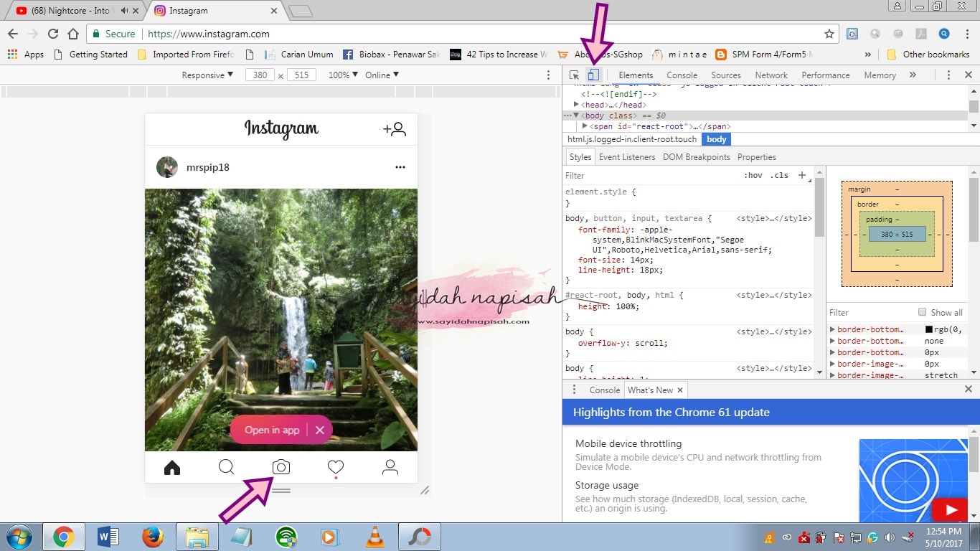The height and width of the screenshot is (551, 980).
Task: Open the Responsive device dropdown
Action: (207, 75)
